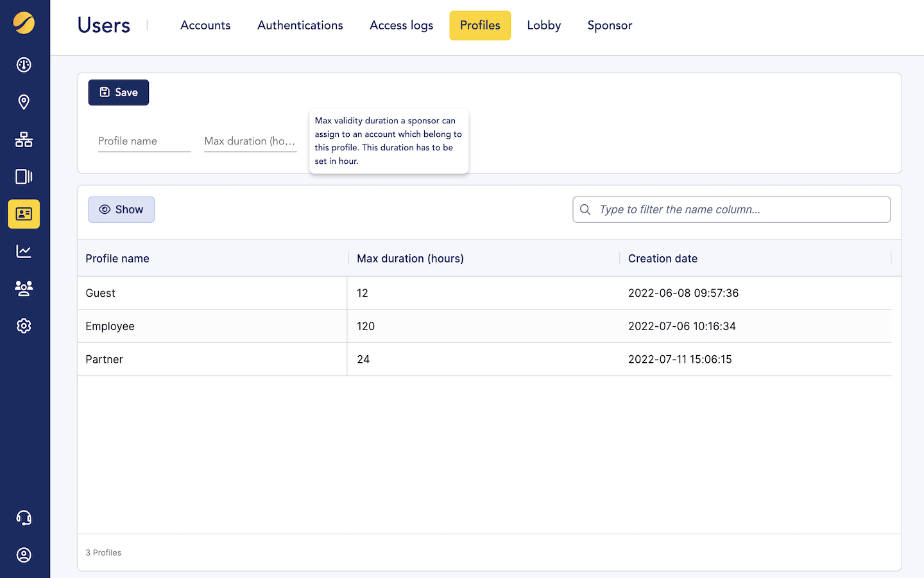Switch to the Lobby tab

pyautogui.click(x=543, y=25)
